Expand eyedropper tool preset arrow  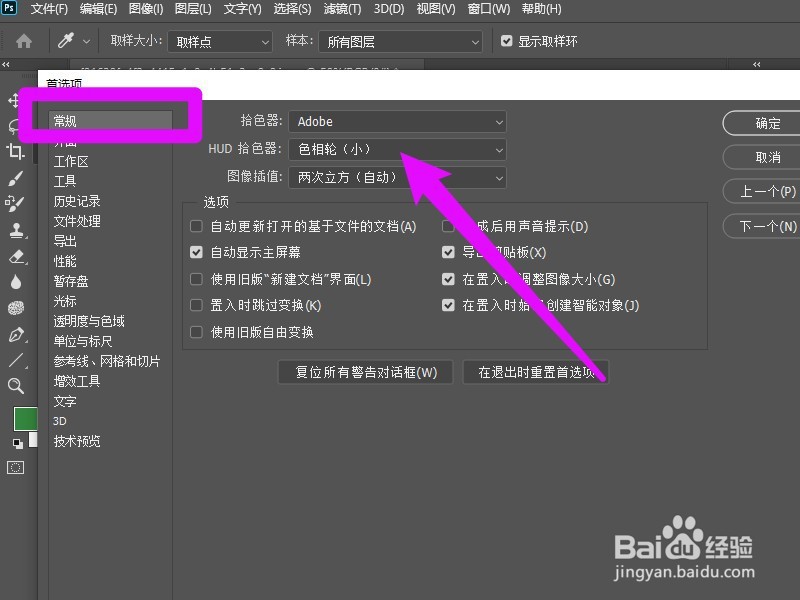[86, 41]
